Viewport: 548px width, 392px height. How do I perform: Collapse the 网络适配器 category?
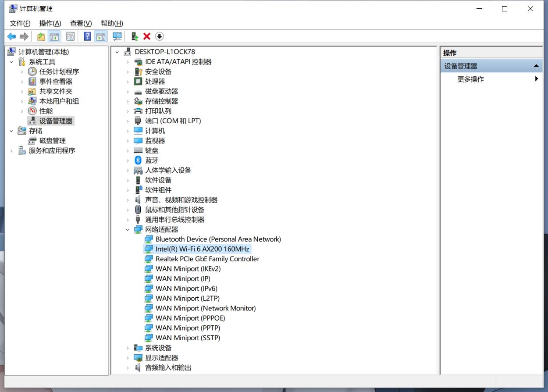(x=128, y=230)
